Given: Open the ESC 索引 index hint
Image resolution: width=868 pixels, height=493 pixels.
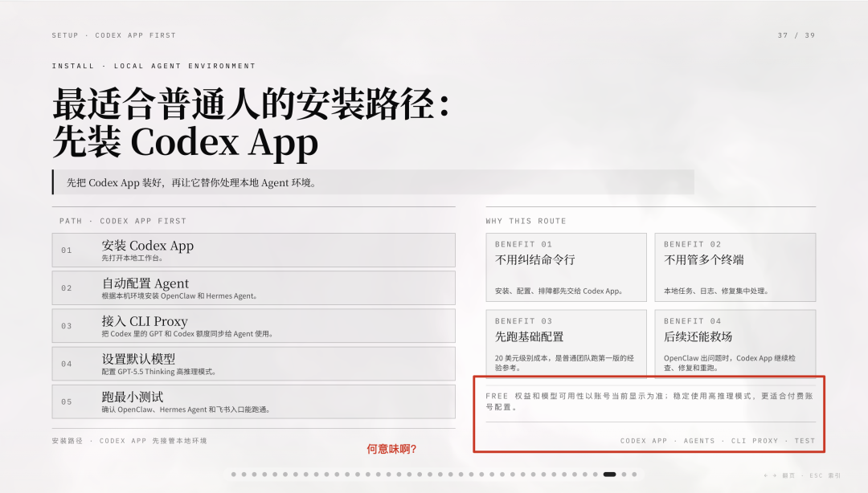Looking at the screenshot, I should pos(825,475).
